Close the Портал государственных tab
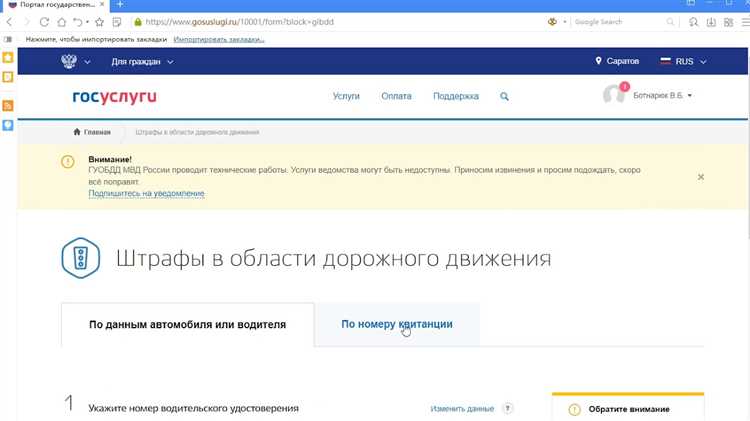Image resolution: width=750 pixels, height=421 pixels. pos(102,4)
